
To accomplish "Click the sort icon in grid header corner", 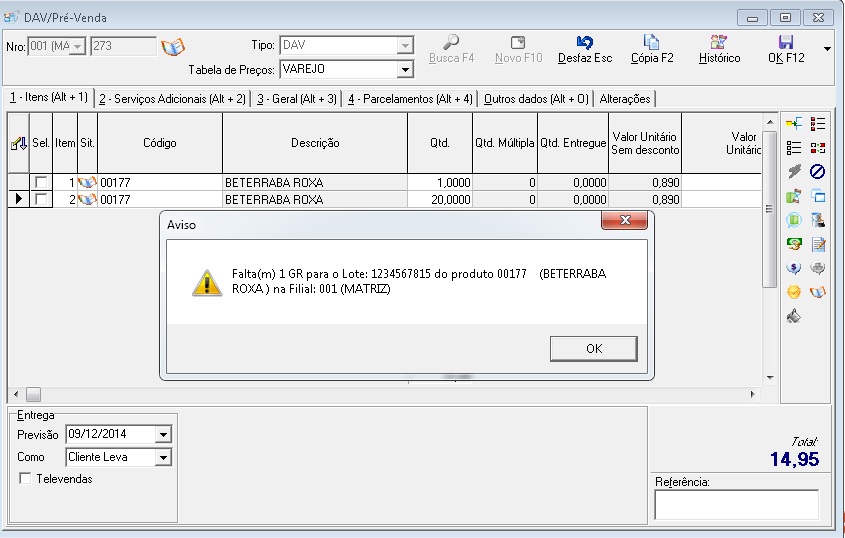I will click(18, 143).
